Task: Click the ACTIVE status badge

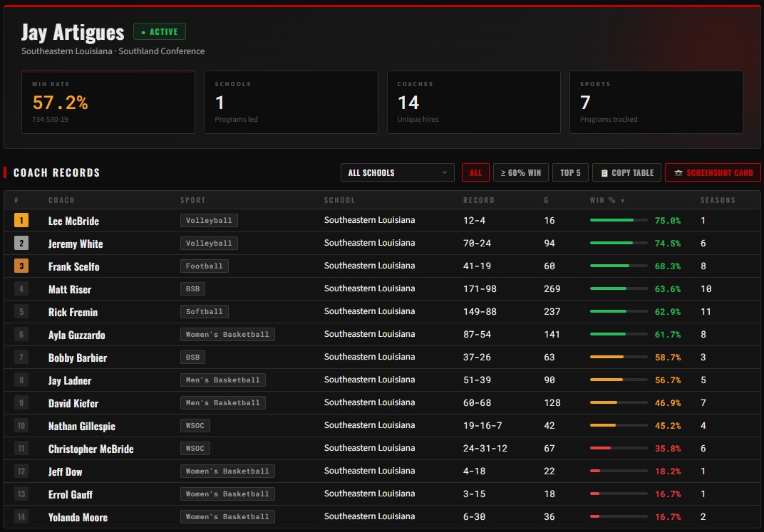Action: click(x=160, y=31)
